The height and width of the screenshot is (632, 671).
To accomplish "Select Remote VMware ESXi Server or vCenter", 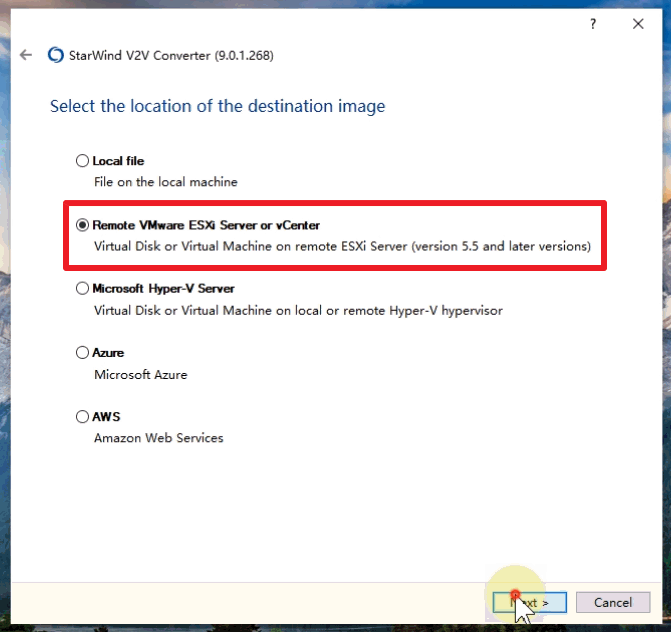I will click(82, 225).
